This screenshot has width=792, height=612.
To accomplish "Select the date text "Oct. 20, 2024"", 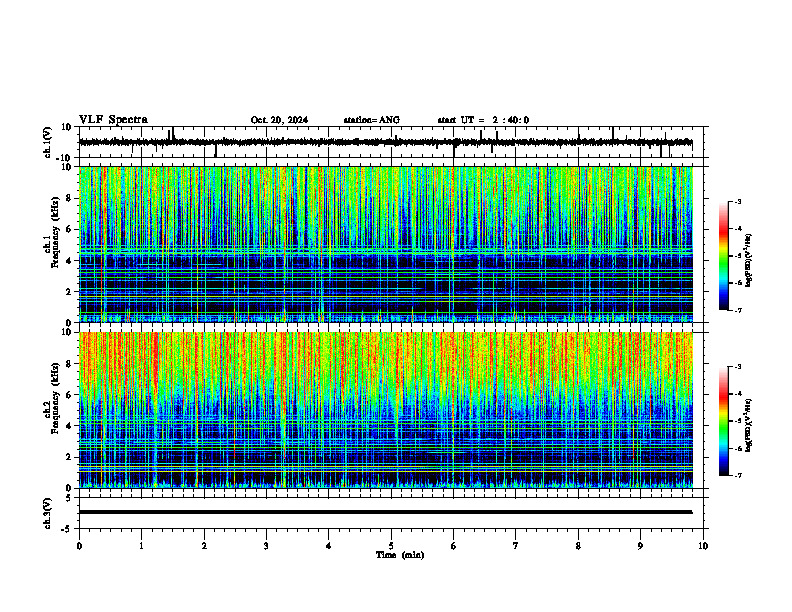I will point(279,120).
